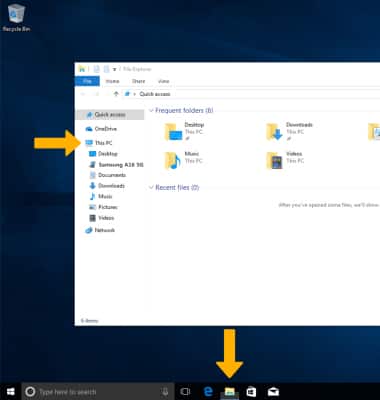This screenshot has width=380, height=400.
Task: Click the Cortana microphone icon
Action: click(x=165, y=392)
